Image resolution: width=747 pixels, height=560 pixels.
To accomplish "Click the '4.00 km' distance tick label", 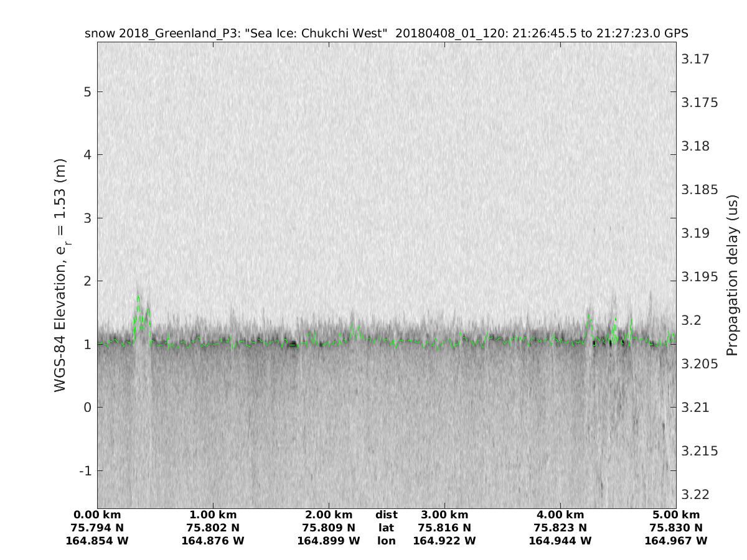I will click(560, 515).
